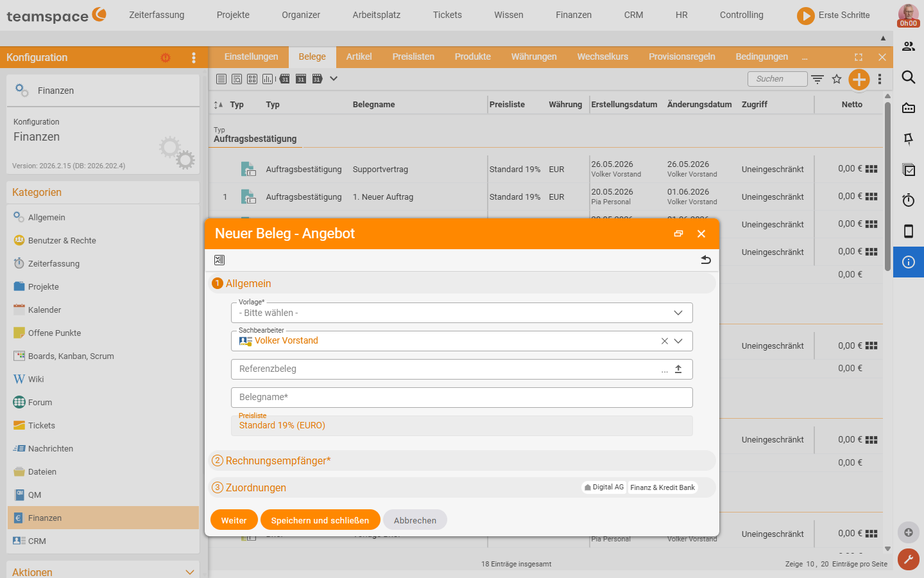Image resolution: width=924 pixels, height=578 pixels.
Task: Open the pin icon in right sidebar
Action: tap(909, 139)
